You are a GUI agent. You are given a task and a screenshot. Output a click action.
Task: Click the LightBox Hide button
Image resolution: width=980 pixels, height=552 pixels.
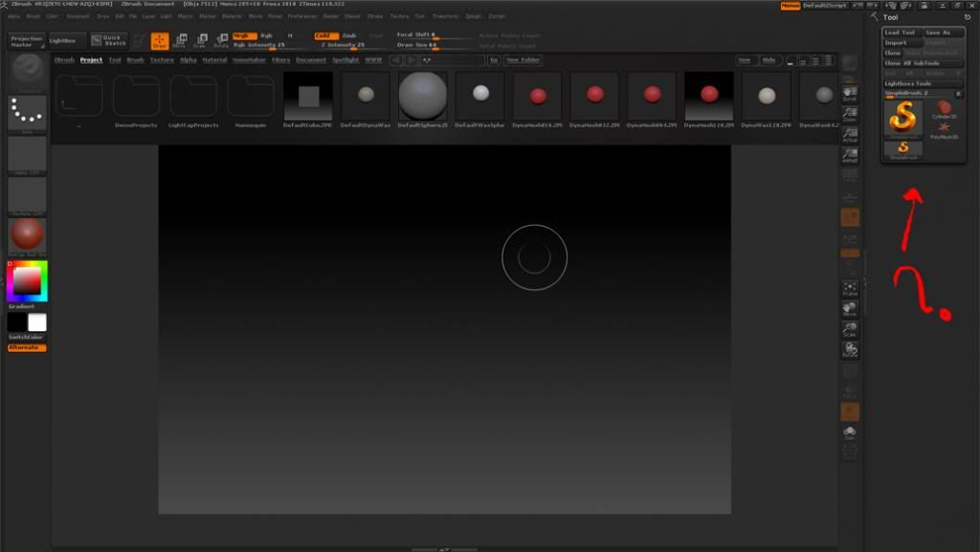(x=769, y=60)
